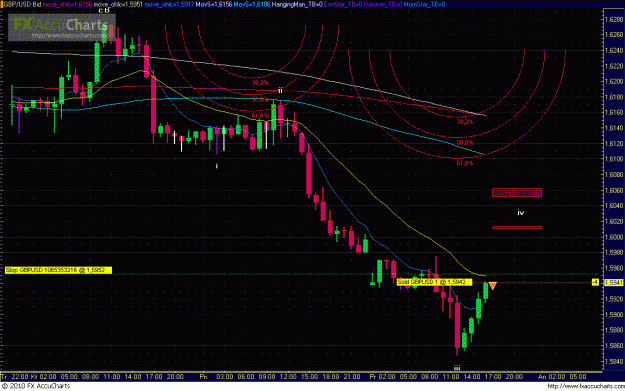The height and width of the screenshot is (391, 625).
Task: Click the white MovS=1,6156 indicator label
Action: pyautogui.click(x=214, y=4)
